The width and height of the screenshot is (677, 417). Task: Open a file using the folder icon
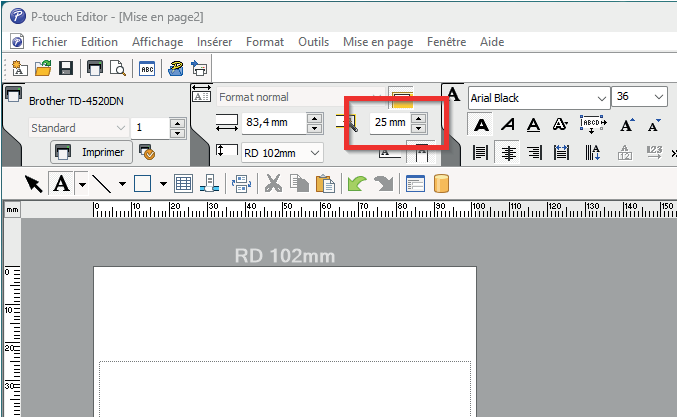click(x=43, y=68)
